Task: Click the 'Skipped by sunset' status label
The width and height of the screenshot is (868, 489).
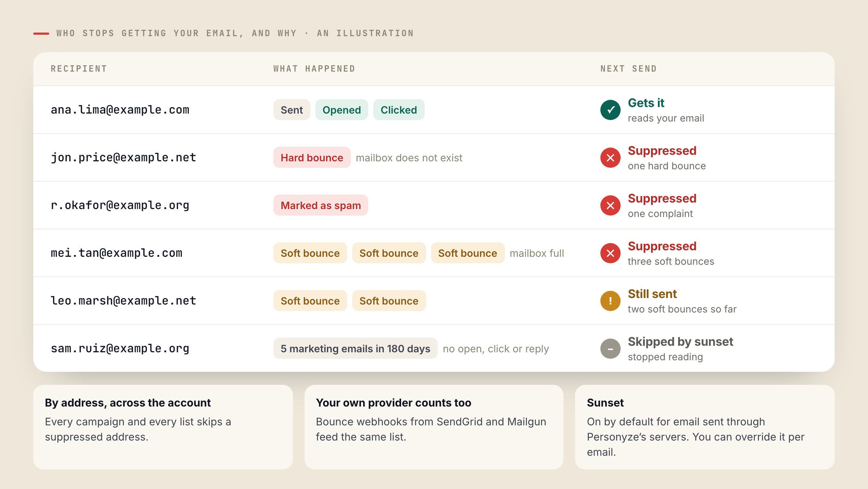Action: coord(680,342)
